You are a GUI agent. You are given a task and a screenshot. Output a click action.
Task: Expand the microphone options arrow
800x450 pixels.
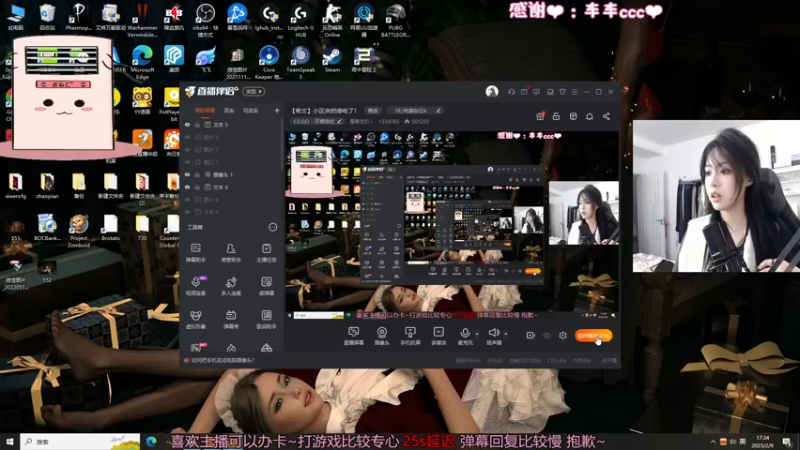(477, 334)
